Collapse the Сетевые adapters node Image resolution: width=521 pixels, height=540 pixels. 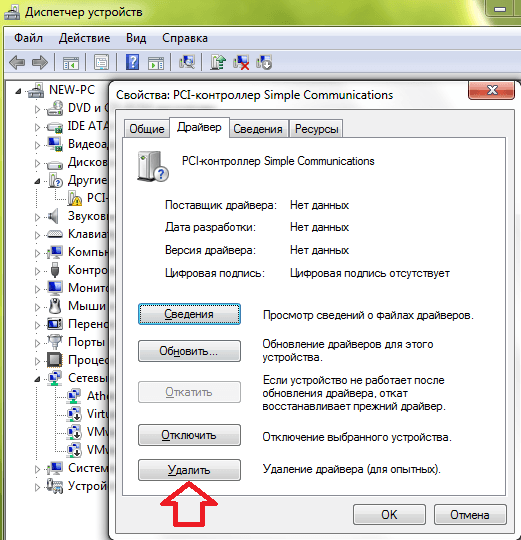pos(37,380)
